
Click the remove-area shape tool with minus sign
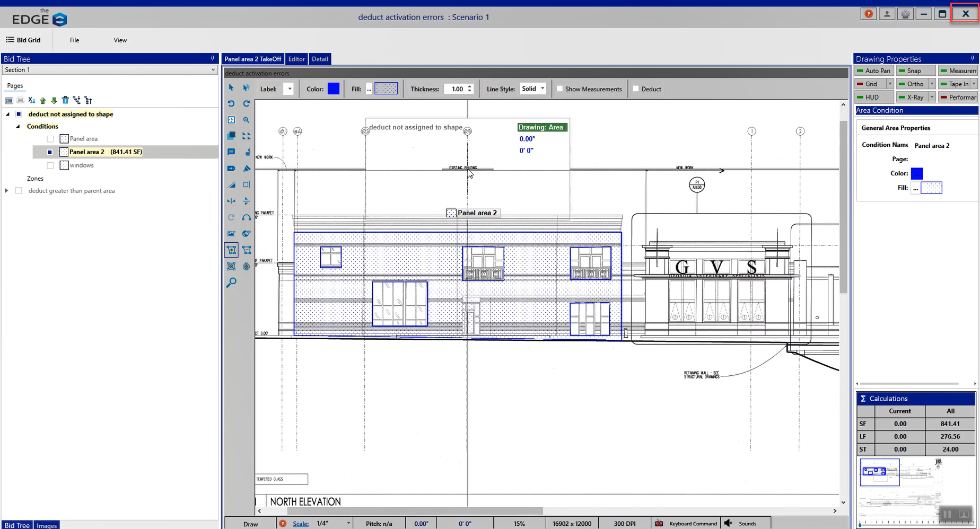247,250
